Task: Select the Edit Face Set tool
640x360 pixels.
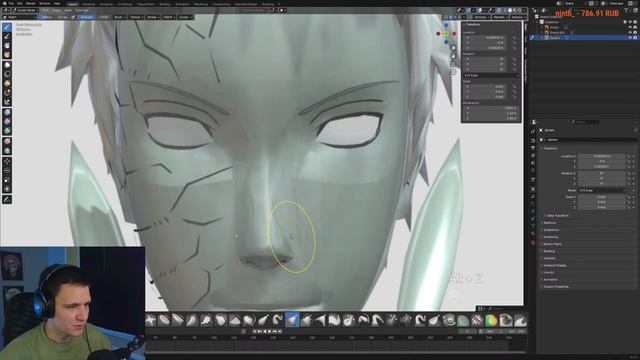Action: (7, 141)
